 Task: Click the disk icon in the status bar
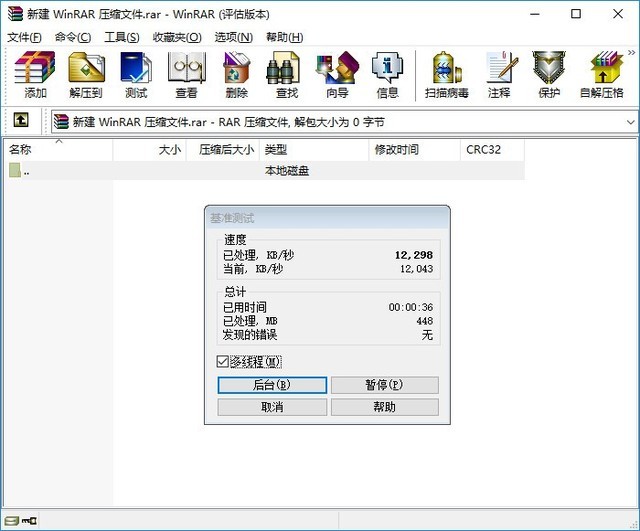(x=11, y=520)
